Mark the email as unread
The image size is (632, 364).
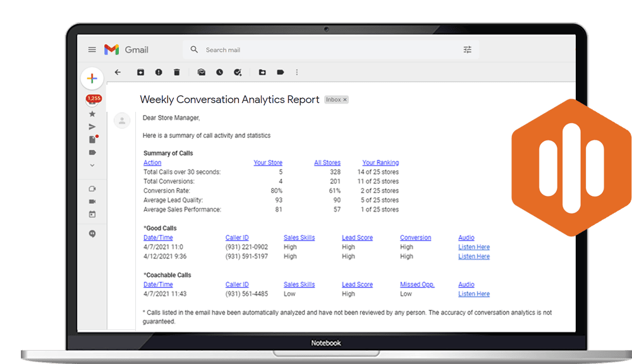(202, 72)
